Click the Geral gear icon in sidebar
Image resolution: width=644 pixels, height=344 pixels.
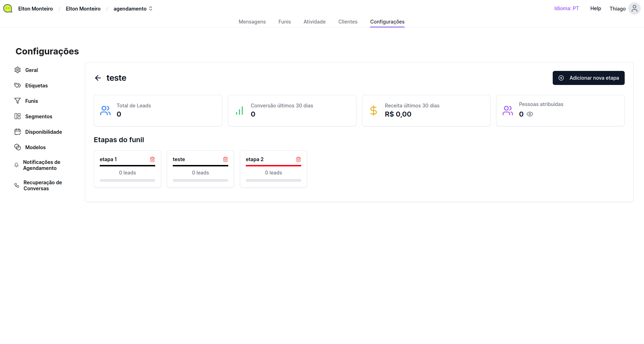point(18,70)
